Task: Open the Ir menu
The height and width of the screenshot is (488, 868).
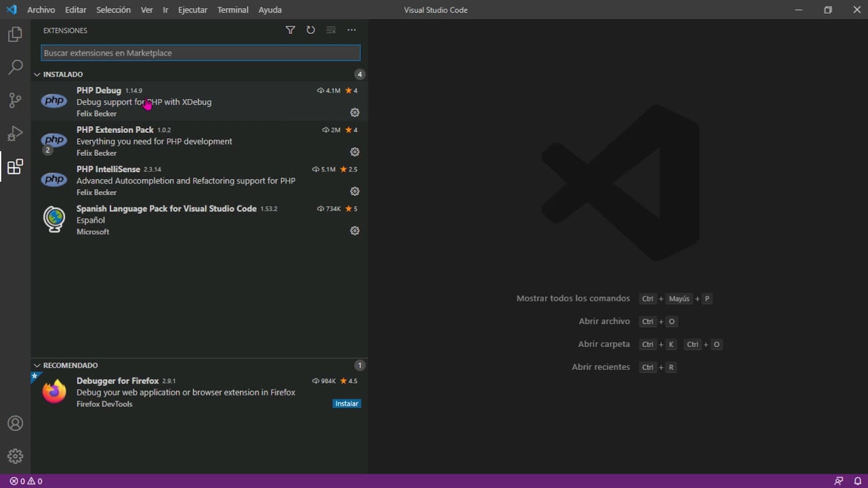Action: [165, 10]
